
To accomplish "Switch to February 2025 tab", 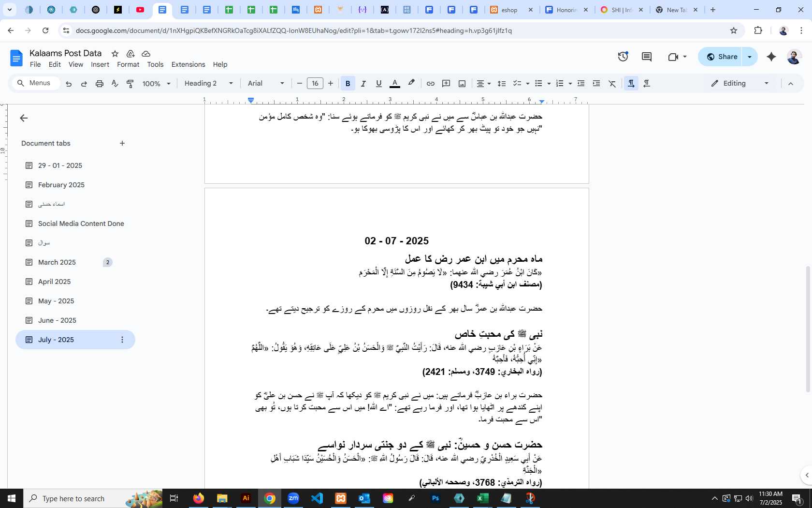I will tap(61, 185).
